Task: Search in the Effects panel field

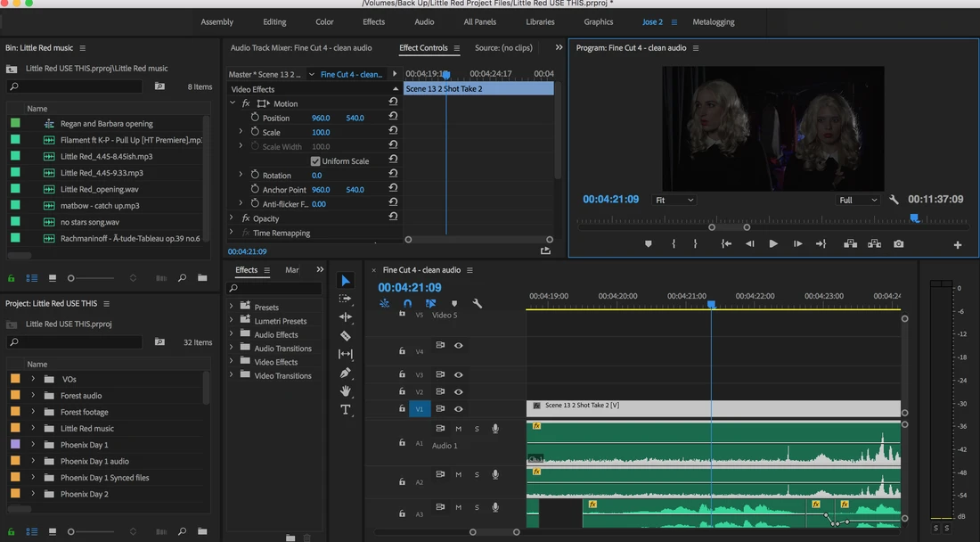Action: pos(274,288)
